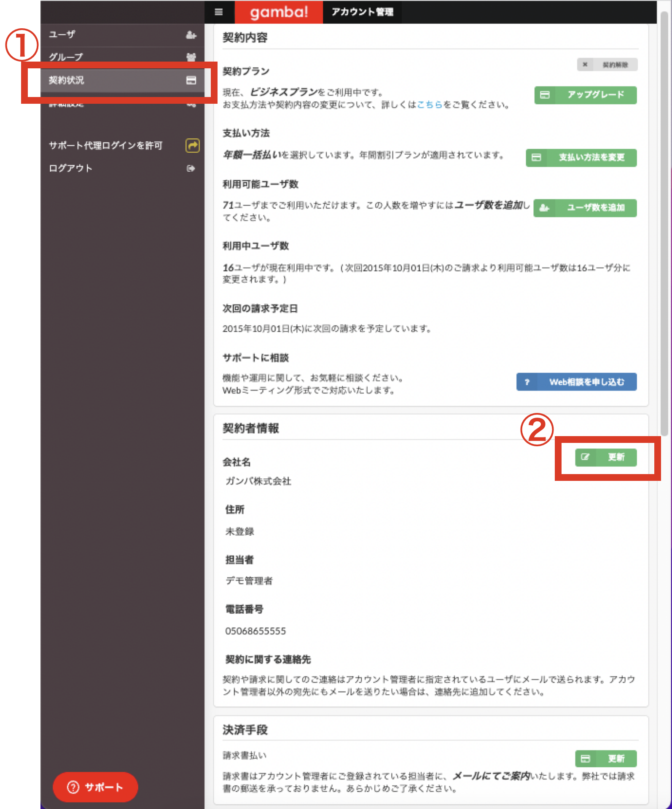Click the card icon beside 契約状況
Image resolution: width=672 pixels, height=809 pixels.
(191, 80)
